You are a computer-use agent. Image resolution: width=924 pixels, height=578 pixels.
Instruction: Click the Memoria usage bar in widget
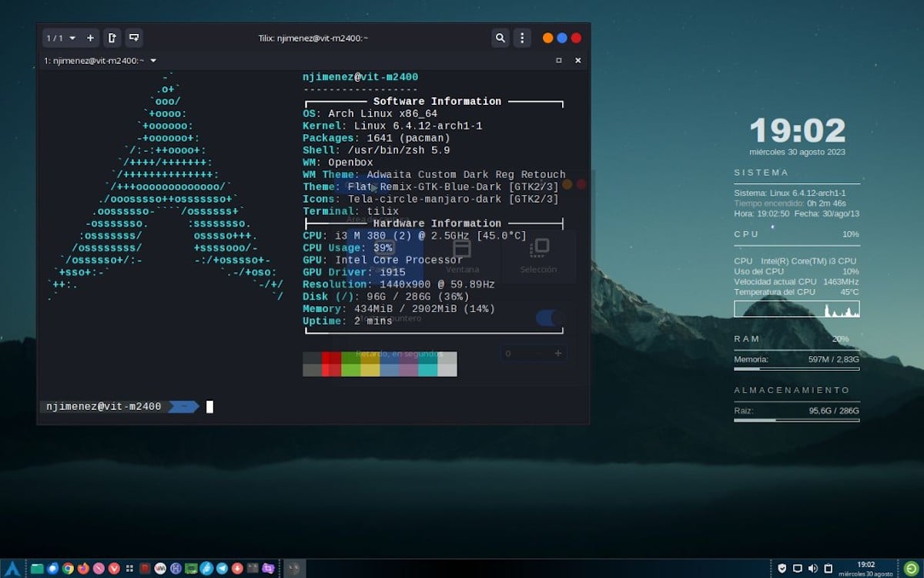pos(797,369)
